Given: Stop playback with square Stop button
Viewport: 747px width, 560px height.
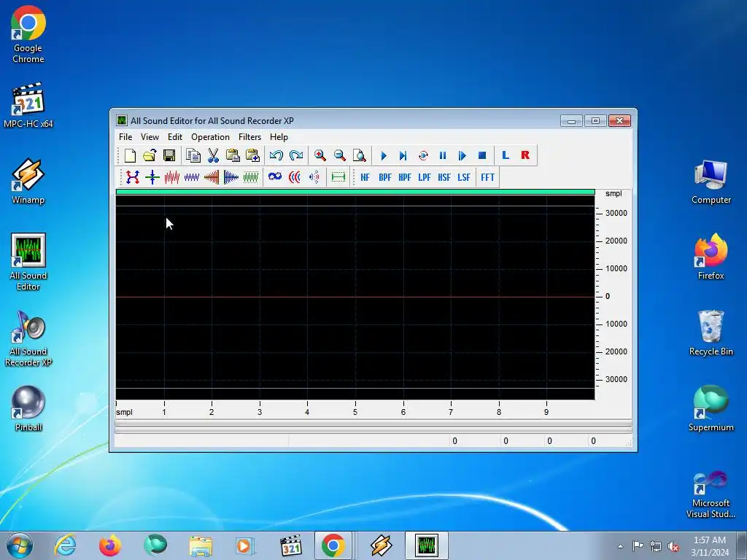Looking at the screenshot, I should pyautogui.click(x=482, y=156).
